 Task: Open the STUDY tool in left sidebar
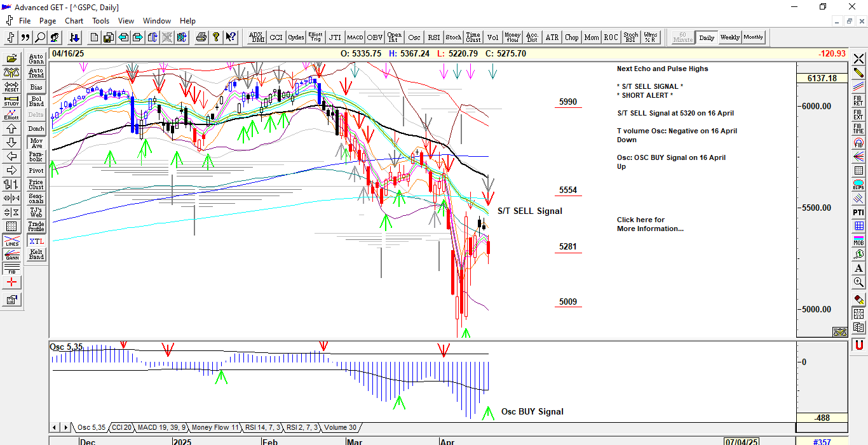tap(11, 100)
